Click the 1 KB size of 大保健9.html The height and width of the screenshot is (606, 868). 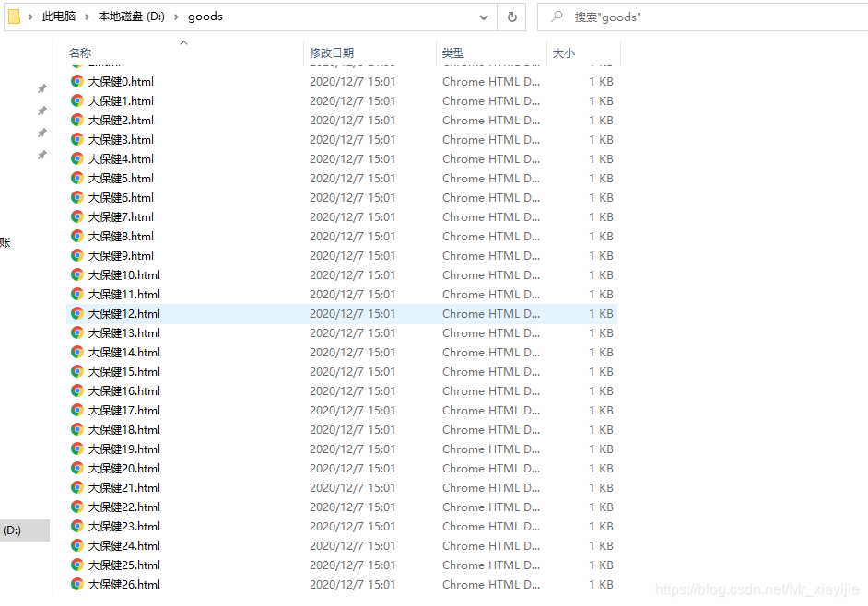tap(601, 256)
